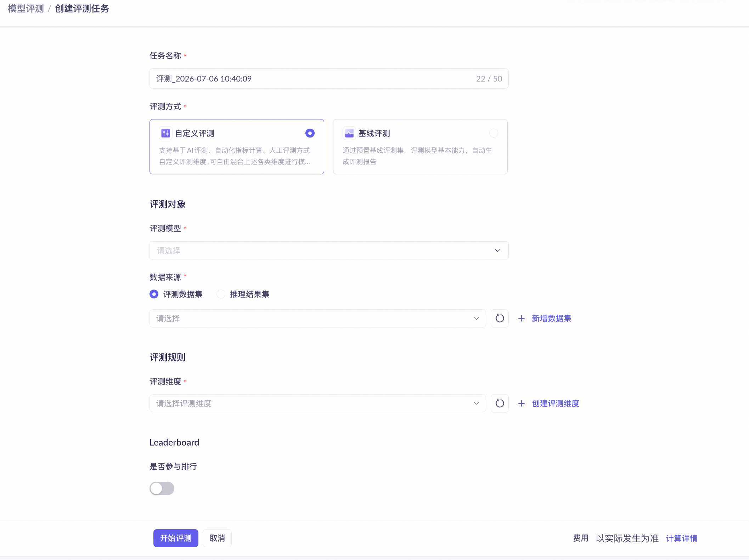The height and width of the screenshot is (560, 749).
Task: Click 开始评测 button
Action: tap(176, 538)
